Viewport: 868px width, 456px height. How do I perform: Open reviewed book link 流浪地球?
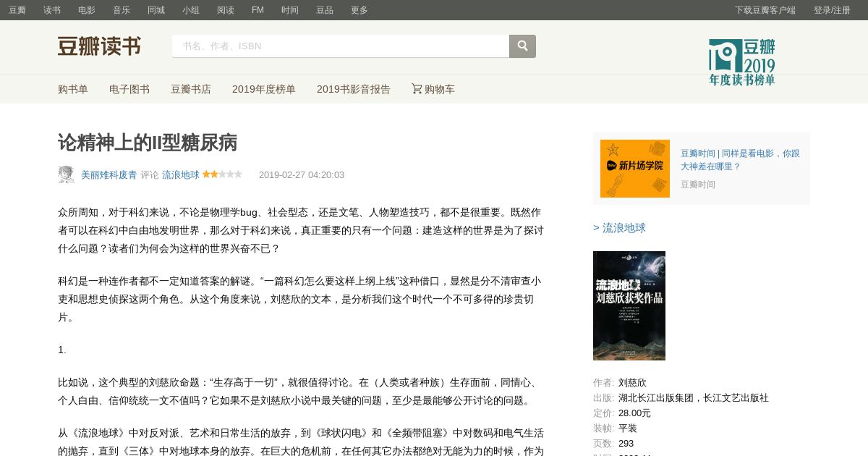[181, 174]
